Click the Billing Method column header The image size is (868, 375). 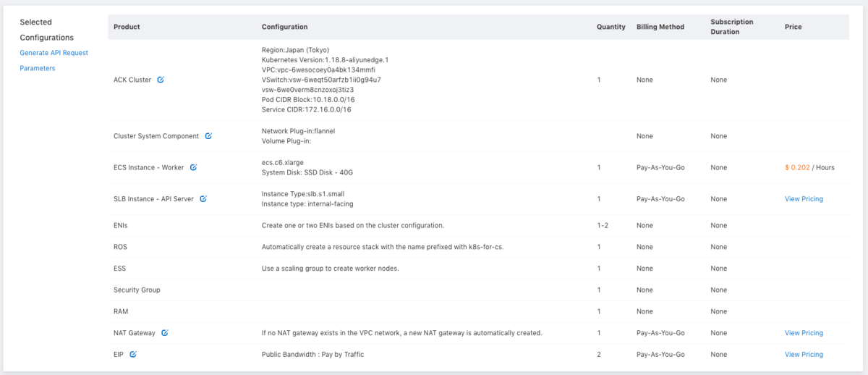pos(660,27)
